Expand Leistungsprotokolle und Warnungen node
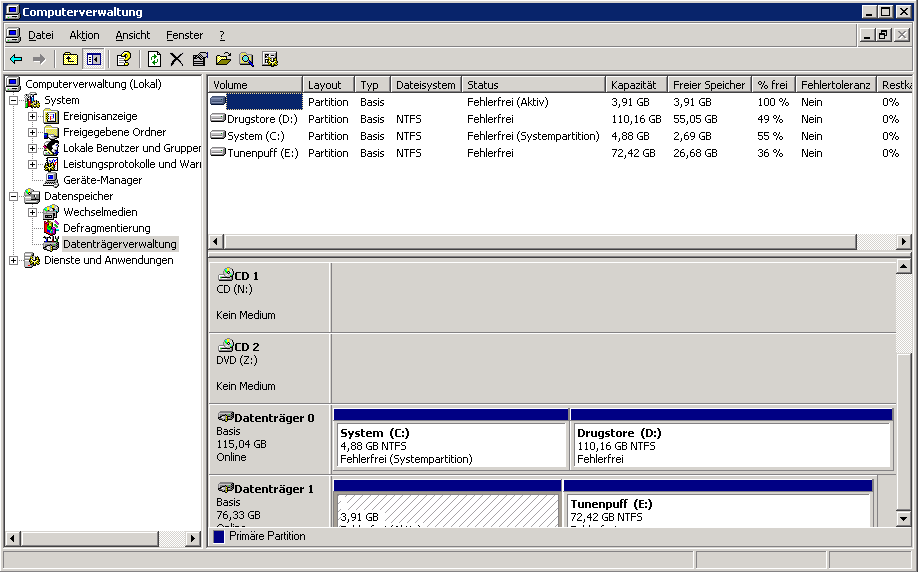Screen dimensions: 918x572 [x=33, y=164]
